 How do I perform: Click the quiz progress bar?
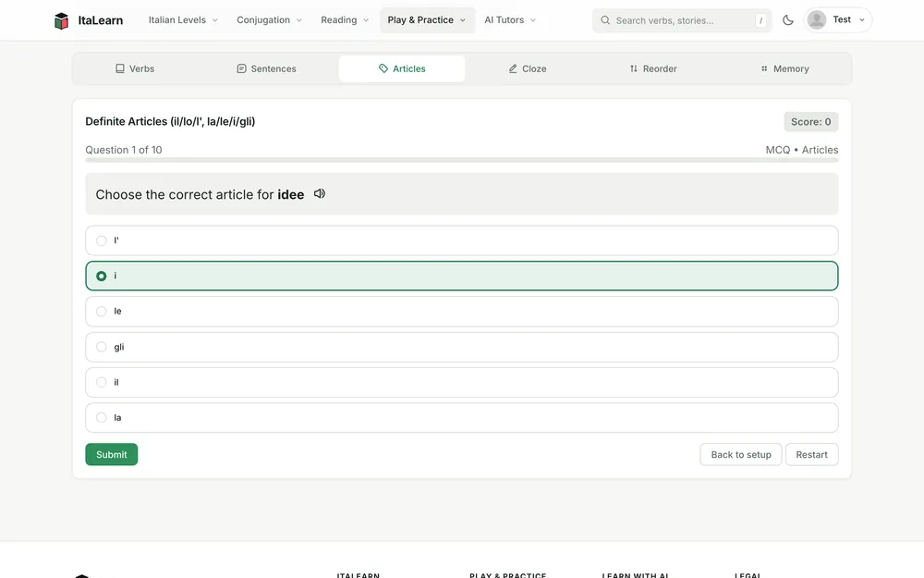(462, 160)
